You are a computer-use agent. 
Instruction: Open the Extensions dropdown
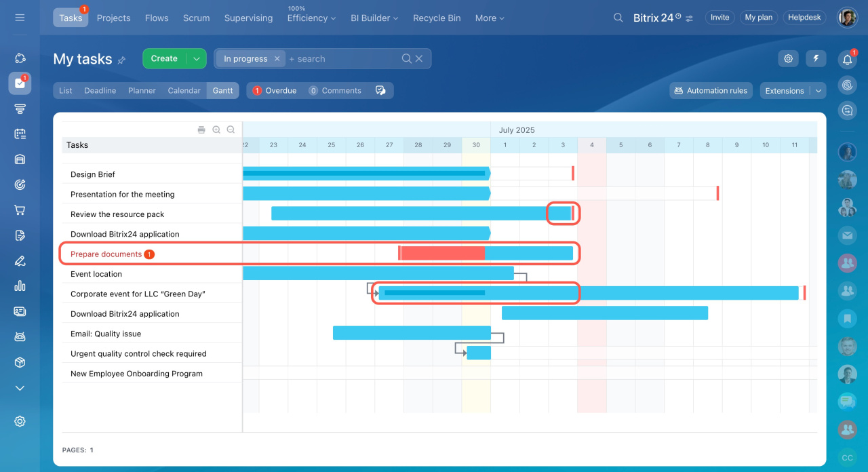(x=792, y=91)
